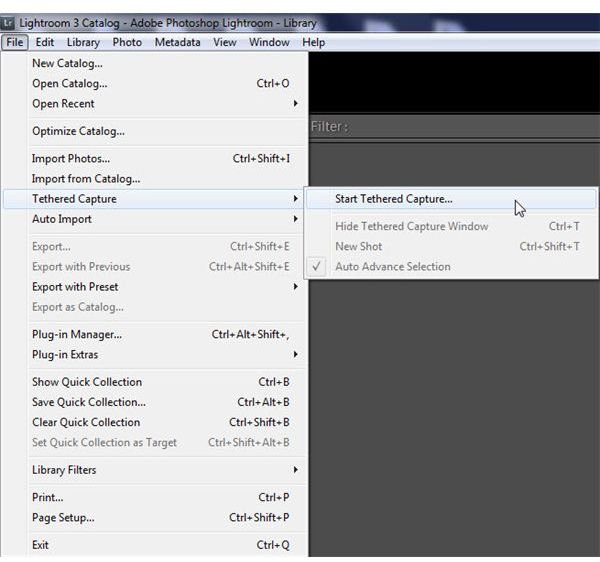600x562 pixels.
Task: Select Clear Quick Collection item
Action: (x=155, y=422)
